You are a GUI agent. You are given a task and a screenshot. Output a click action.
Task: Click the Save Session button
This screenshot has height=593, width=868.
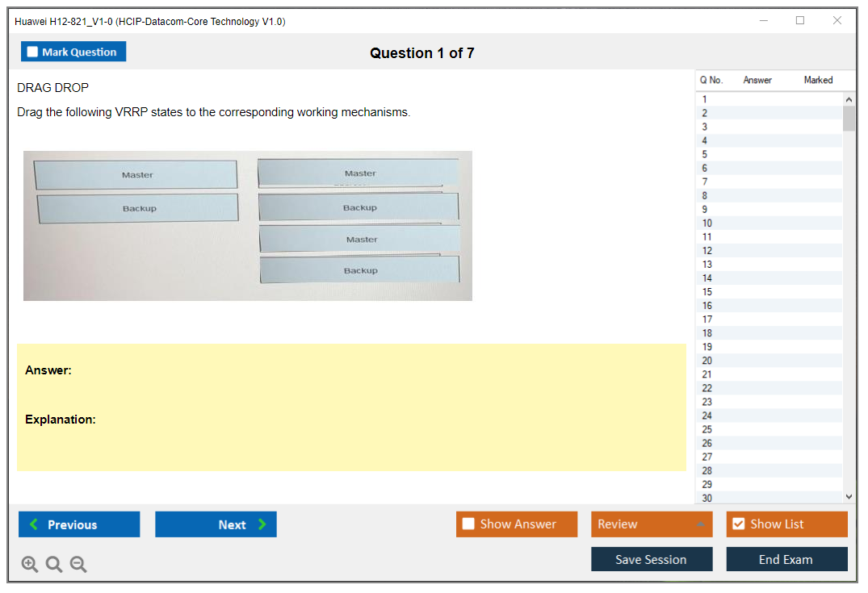652,559
